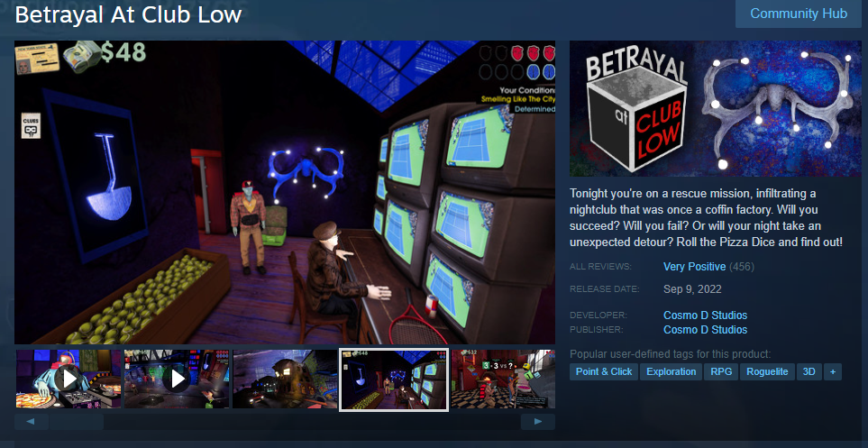This screenshot has height=448, width=868.
Task: Open the Very Positive reviews link
Action: (694, 267)
